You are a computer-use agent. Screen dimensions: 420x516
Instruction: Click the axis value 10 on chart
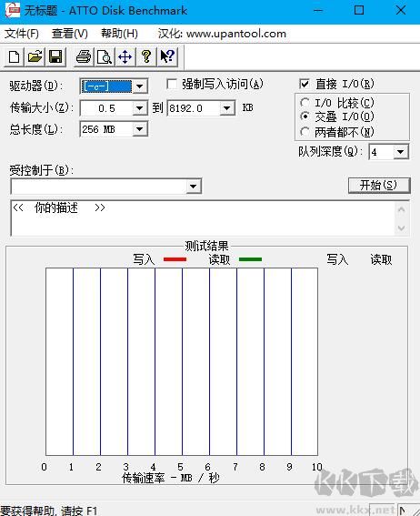[316, 467]
